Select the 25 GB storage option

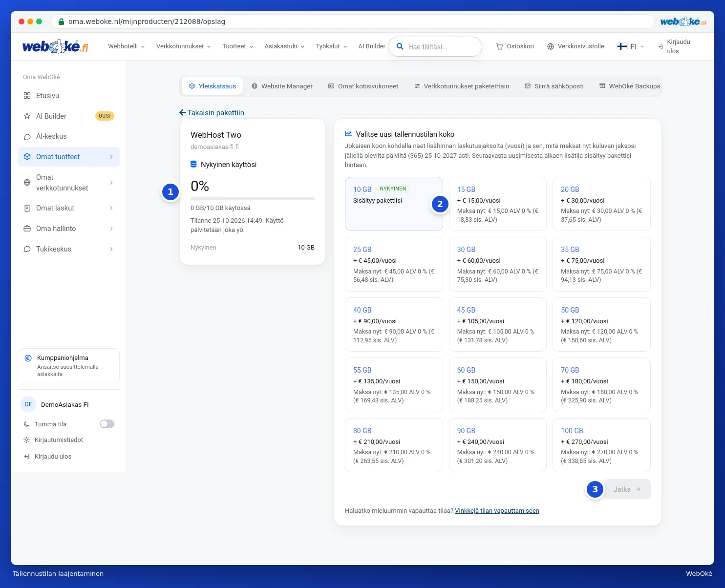coord(394,264)
